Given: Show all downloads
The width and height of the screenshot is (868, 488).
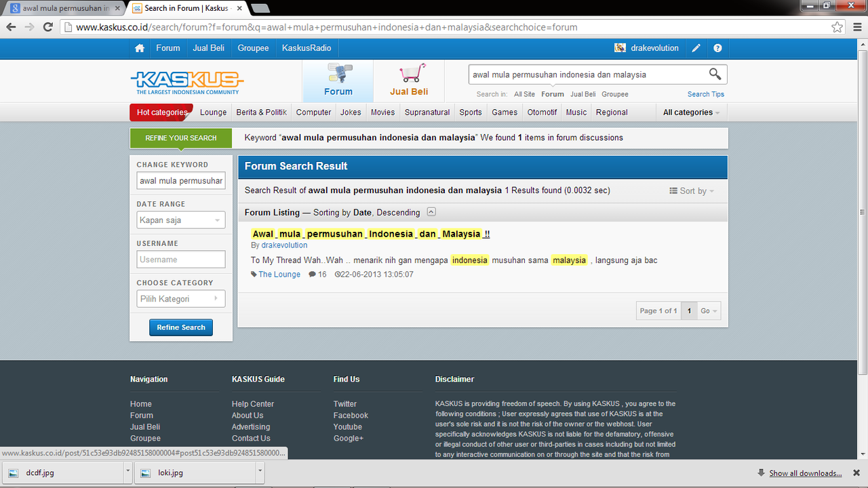Looking at the screenshot, I should point(806,473).
